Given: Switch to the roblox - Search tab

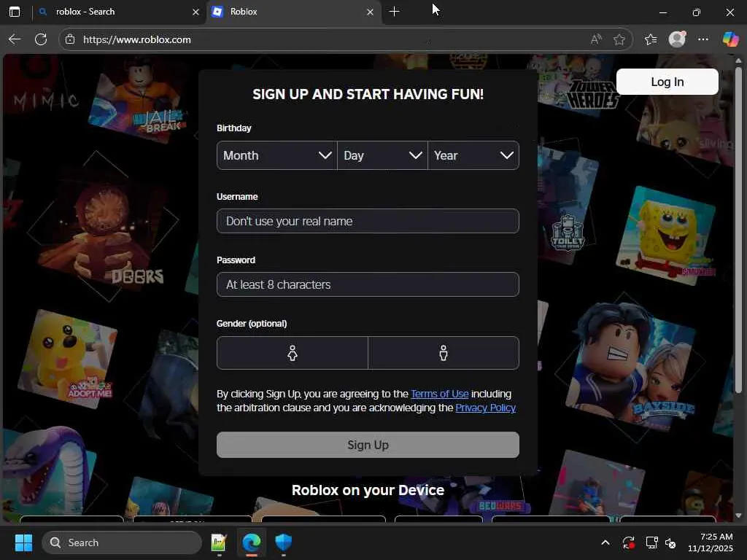Looking at the screenshot, I should (119, 12).
